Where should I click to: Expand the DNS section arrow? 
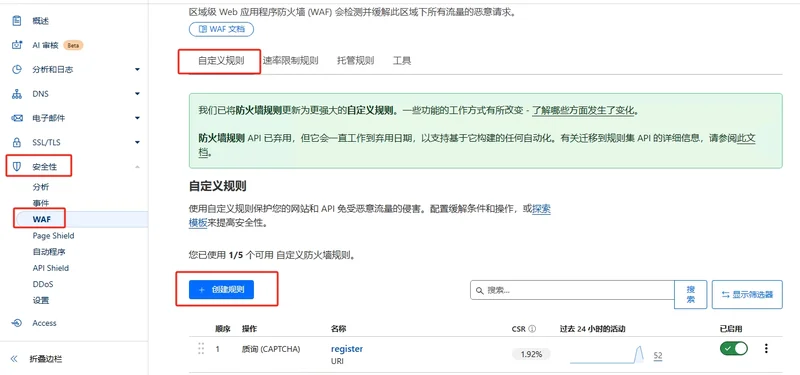(x=137, y=94)
